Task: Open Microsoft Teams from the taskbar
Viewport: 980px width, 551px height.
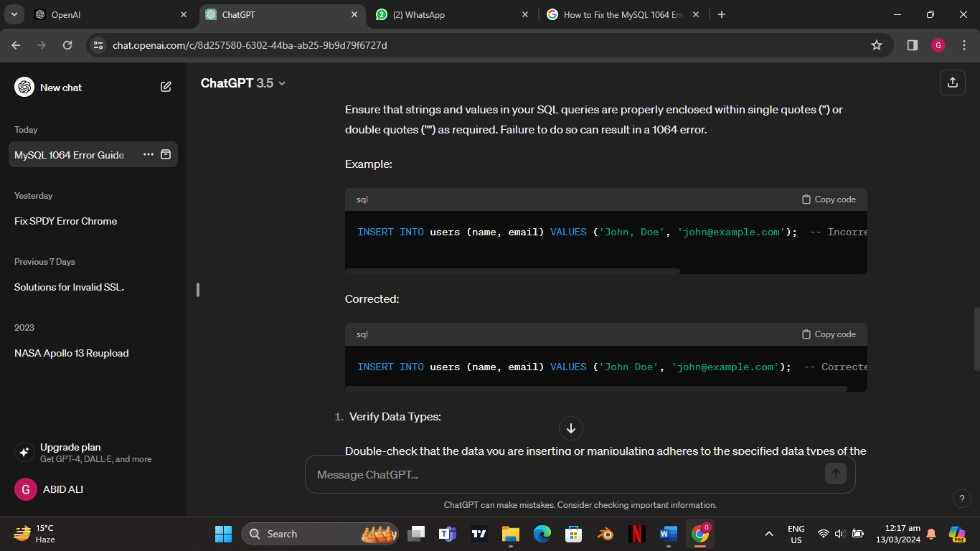Action: [x=448, y=534]
